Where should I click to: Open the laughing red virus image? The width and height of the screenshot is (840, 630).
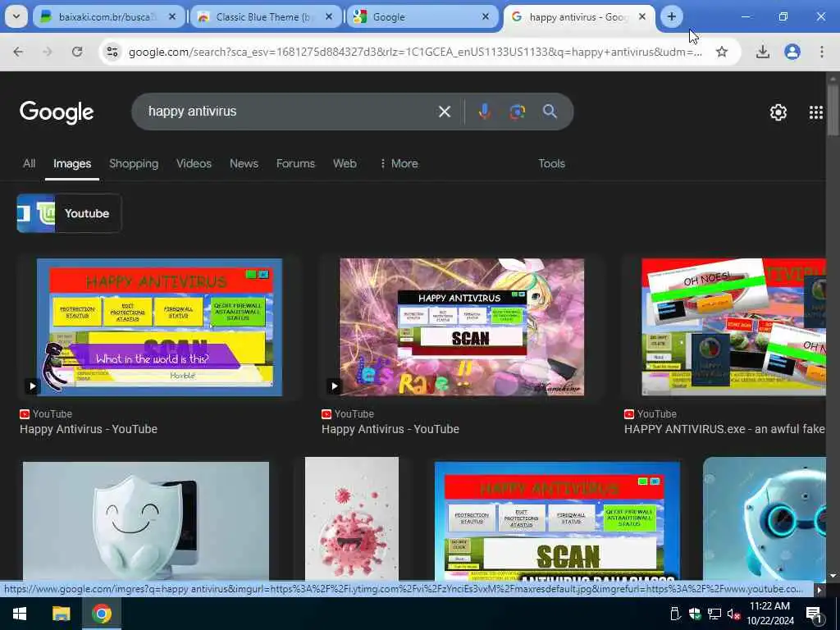coord(351,518)
